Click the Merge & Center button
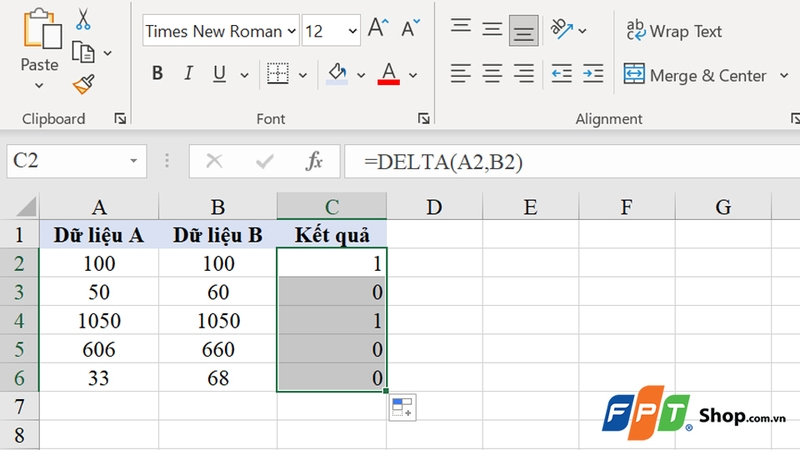Viewport: 800px width, 450px height. [695, 75]
